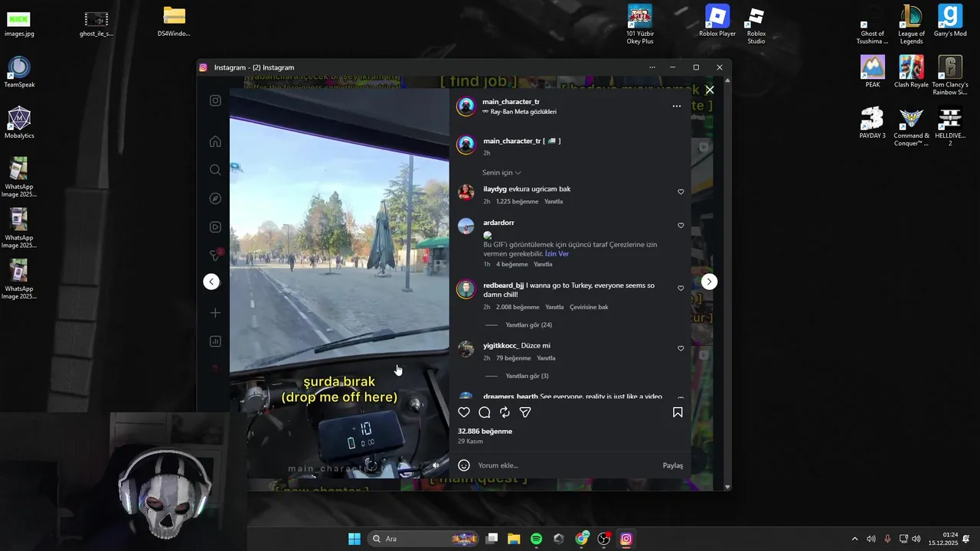The height and width of the screenshot is (551, 980).
Task: Open Spotify from the taskbar
Action: (x=536, y=539)
